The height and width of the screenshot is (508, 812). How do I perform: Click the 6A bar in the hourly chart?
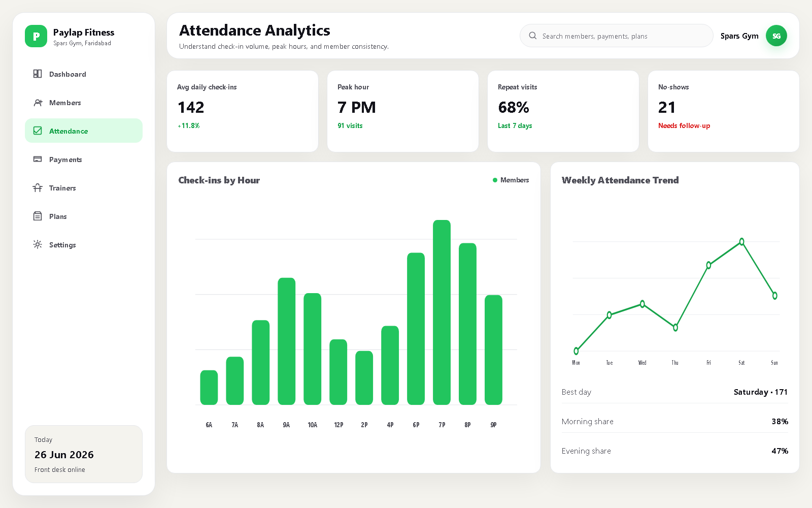pyautogui.click(x=209, y=388)
